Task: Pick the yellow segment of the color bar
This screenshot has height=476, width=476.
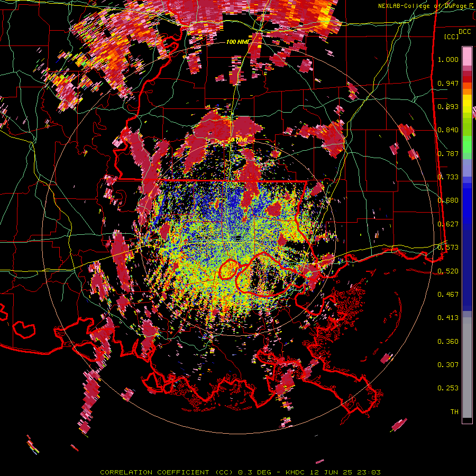Action: 467,103
